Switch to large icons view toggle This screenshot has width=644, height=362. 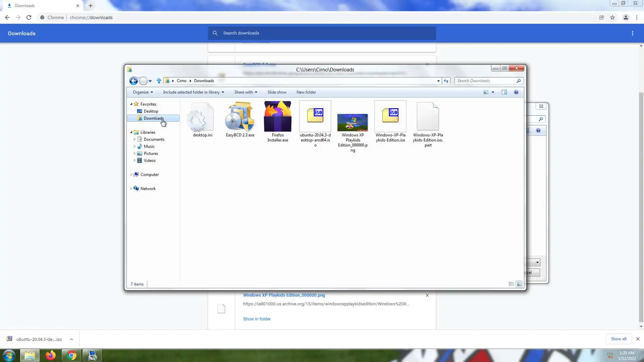click(519, 284)
